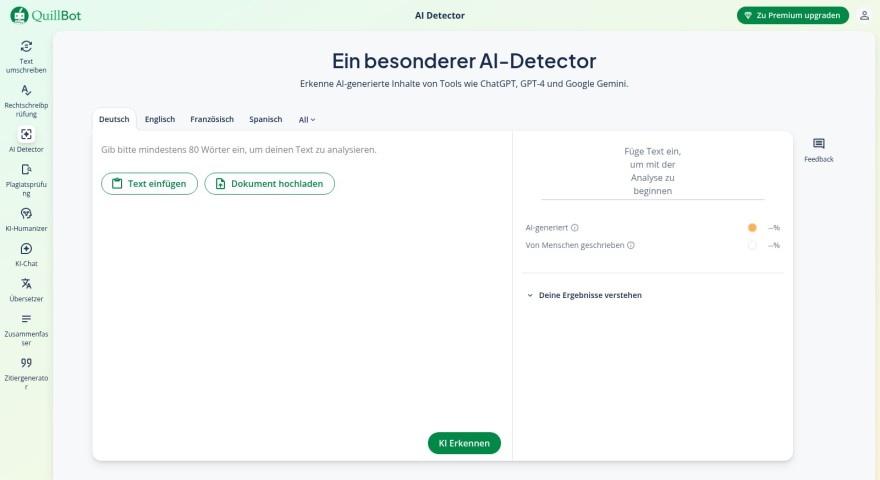This screenshot has height=480, width=880.
Task: Switch to the Französisch tab
Action: pos(212,120)
